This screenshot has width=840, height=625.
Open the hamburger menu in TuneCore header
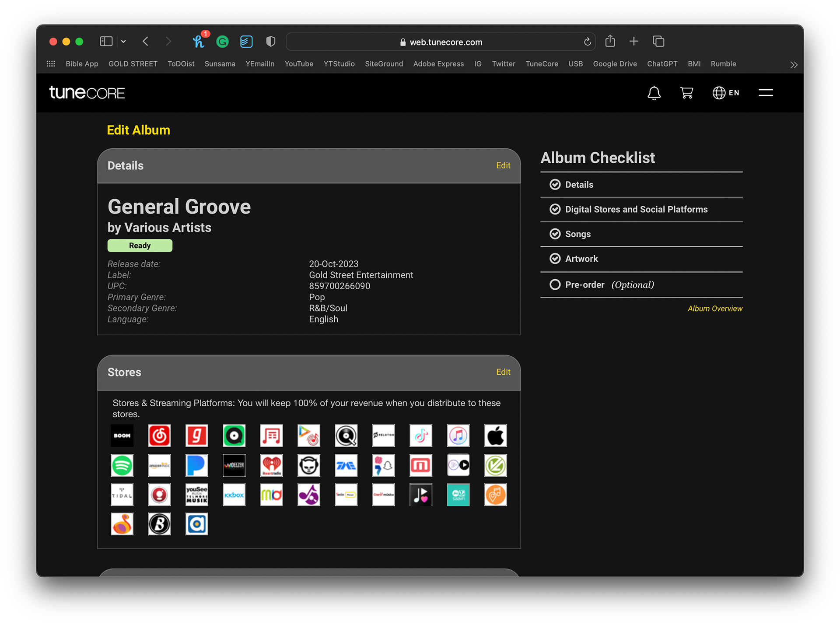766,93
